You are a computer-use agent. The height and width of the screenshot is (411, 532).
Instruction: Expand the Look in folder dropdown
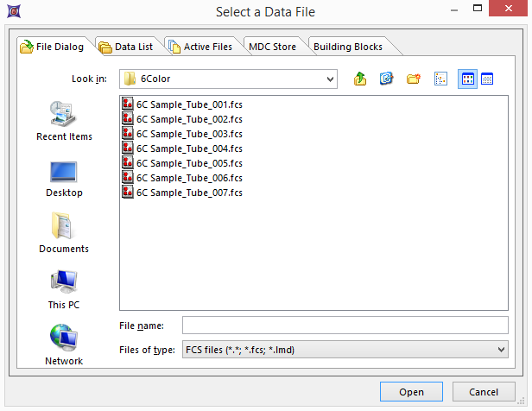pyautogui.click(x=330, y=79)
